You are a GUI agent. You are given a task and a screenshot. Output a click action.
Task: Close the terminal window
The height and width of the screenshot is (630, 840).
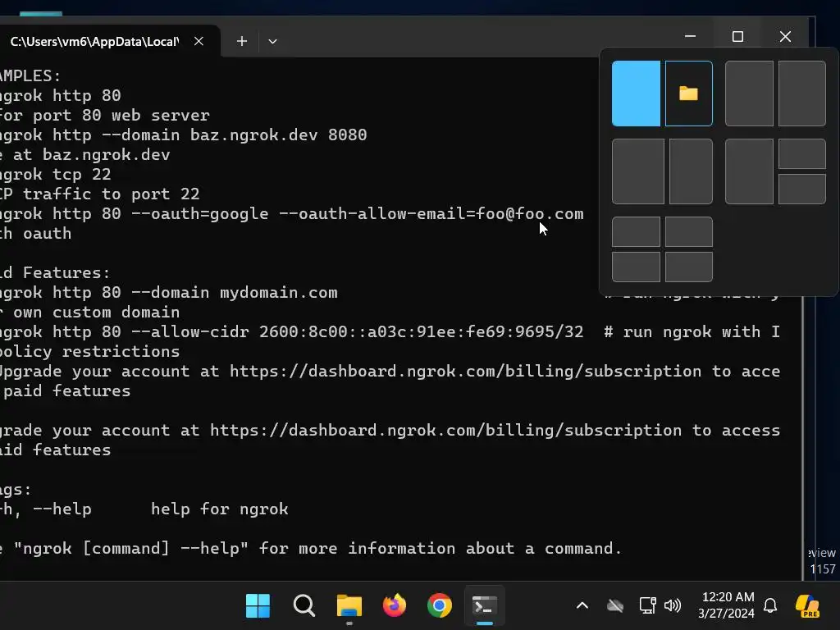[785, 36]
